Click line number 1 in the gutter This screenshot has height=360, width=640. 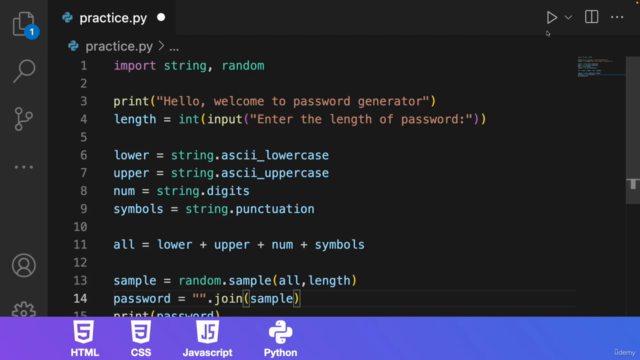pyautogui.click(x=84, y=66)
